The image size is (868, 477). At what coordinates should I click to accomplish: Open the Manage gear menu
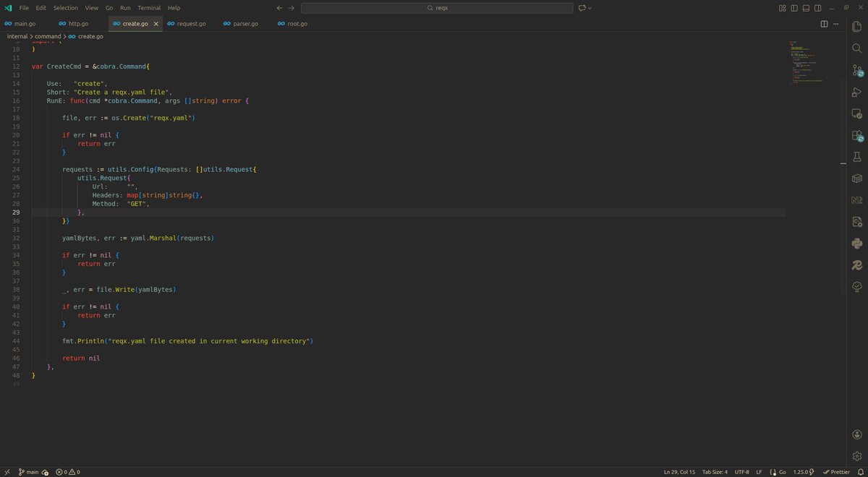tap(857, 456)
